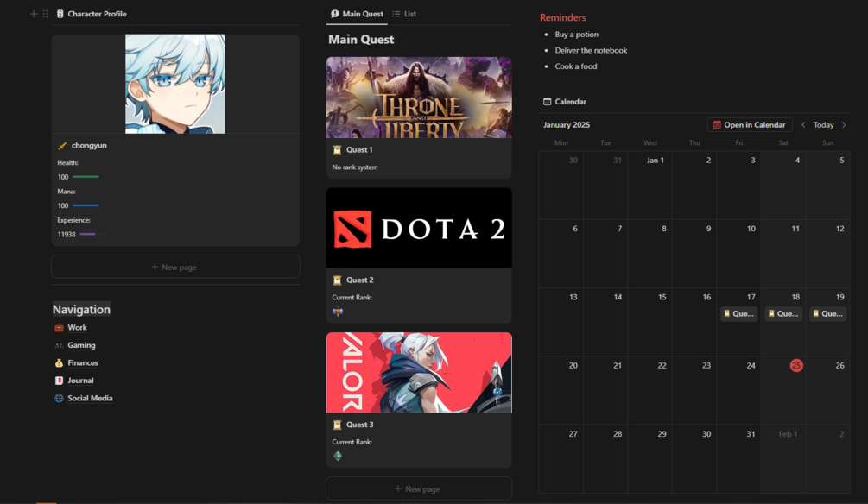
Task: Add New page under Main Quest gallery
Action: [x=419, y=488]
